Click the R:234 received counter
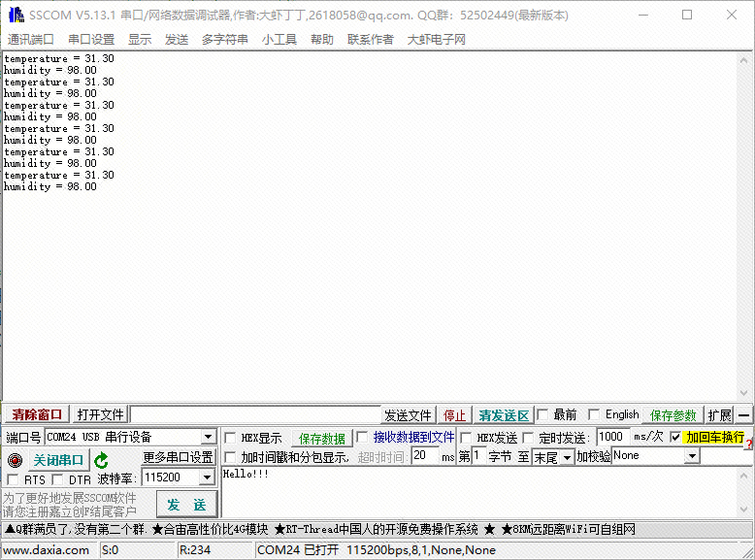Image resolution: width=755 pixels, height=560 pixels. tap(194, 550)
